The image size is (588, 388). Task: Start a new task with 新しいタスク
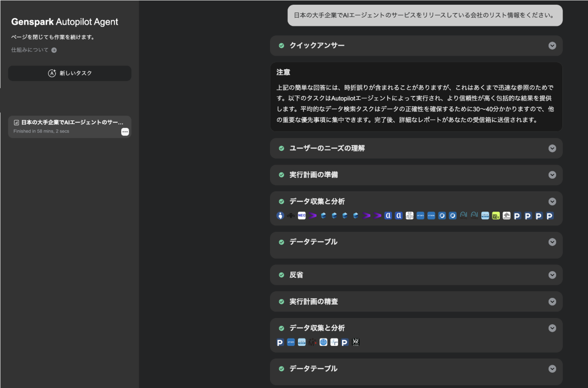tap(70, 73)
